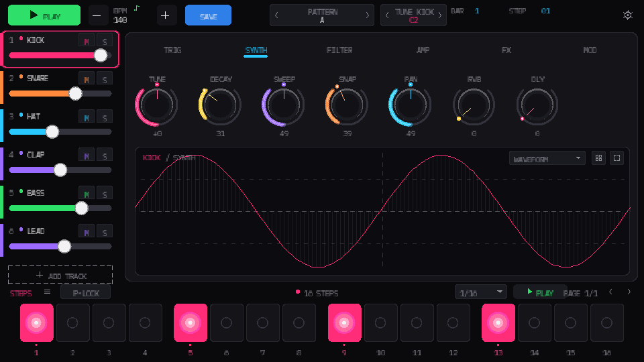Solo the LEAD track
644x362 pixels.
[105, 232]
